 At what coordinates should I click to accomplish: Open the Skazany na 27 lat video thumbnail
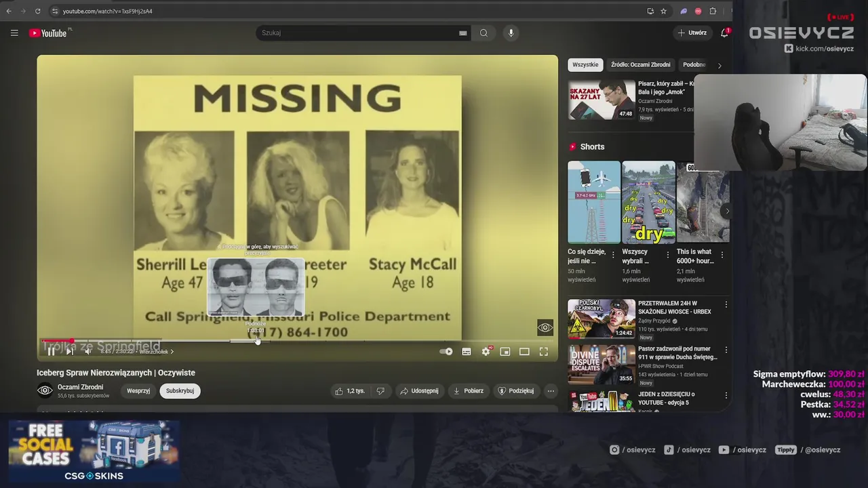pyautogui.click(x=601, y=100)
